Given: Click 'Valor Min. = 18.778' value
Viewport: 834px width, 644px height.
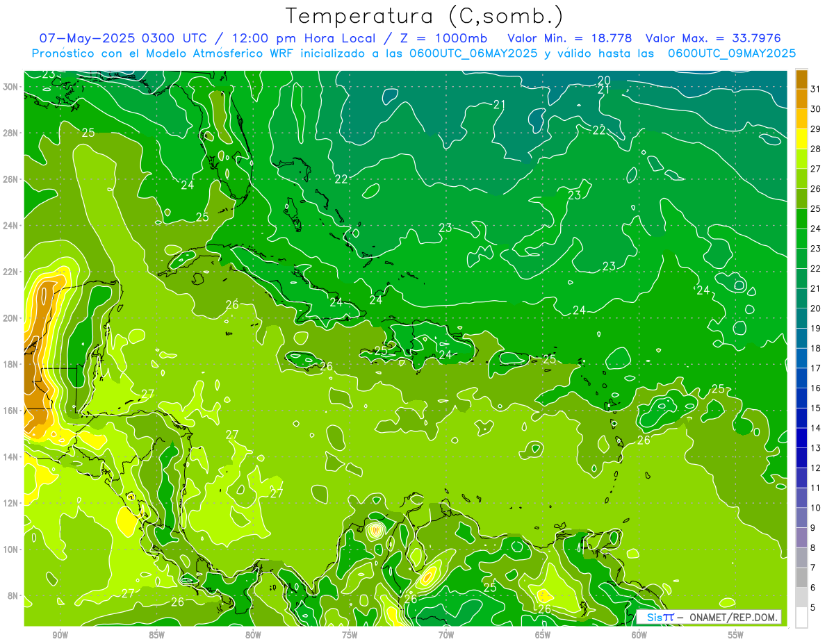Looking at the screenshot, I should (x=570, y=38).
